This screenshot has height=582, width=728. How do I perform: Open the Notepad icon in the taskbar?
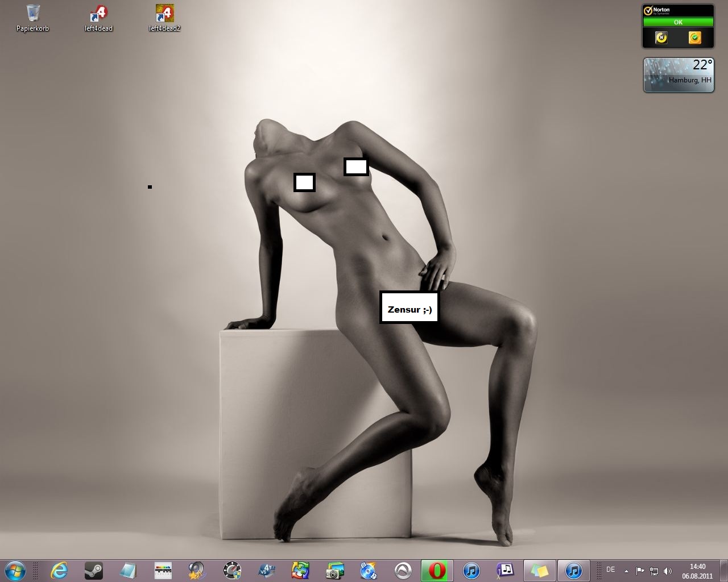pos(129,570)
